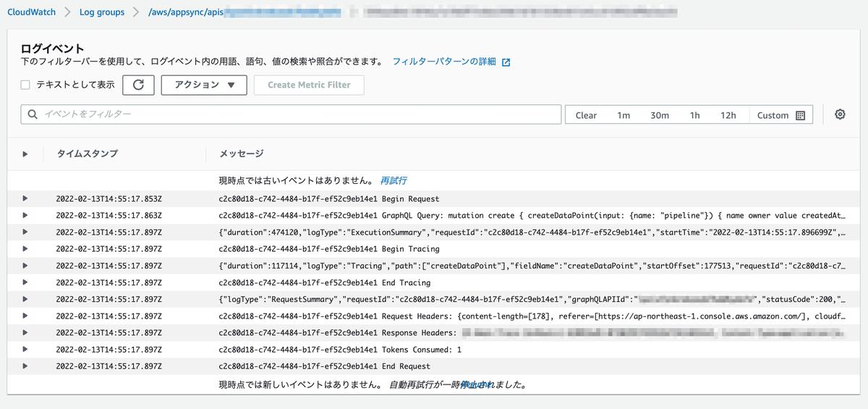Select the 12h time range
Screen dimensions: 868x409
pyautogui.click(x=728, y=115)
